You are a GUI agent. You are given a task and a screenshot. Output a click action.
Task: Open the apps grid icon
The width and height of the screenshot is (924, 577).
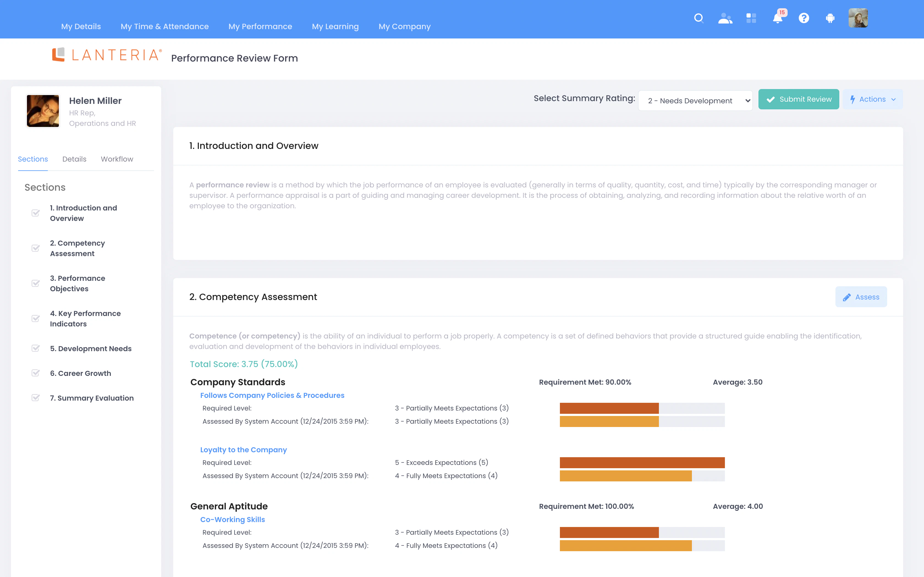[751, 18]
